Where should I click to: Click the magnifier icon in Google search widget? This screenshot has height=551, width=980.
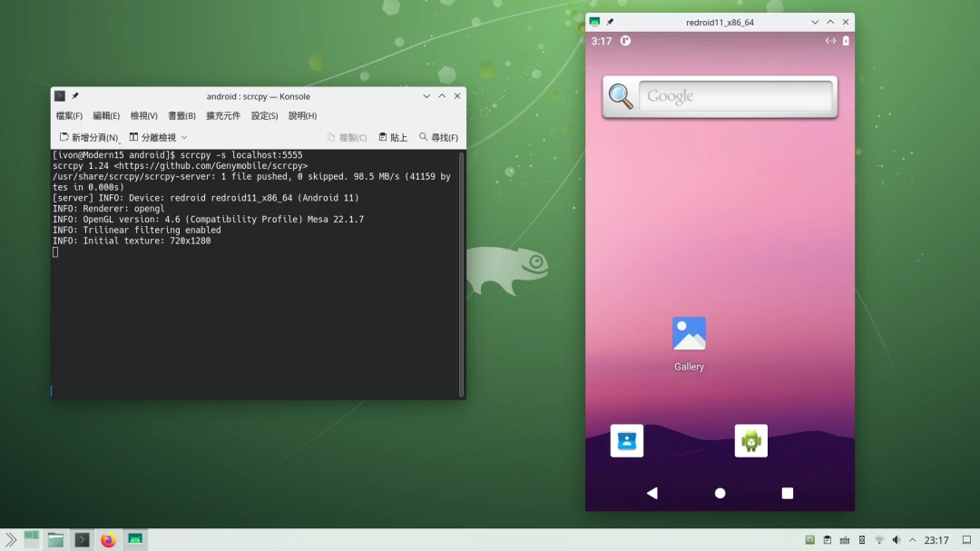tap(621, 96)
